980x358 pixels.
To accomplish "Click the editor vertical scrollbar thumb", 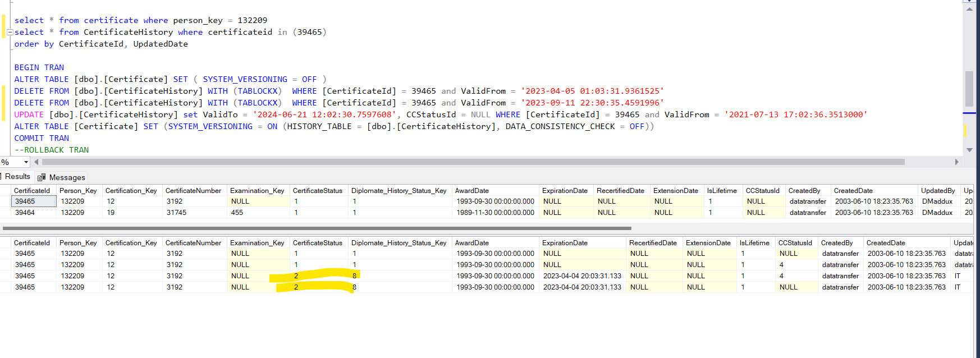I will click(969, 89).
